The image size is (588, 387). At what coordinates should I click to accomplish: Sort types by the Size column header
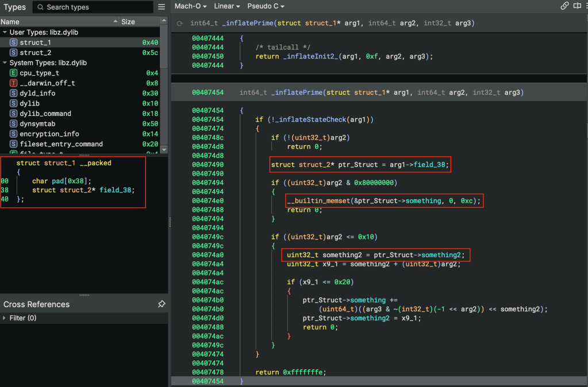[x=128, y=22]
